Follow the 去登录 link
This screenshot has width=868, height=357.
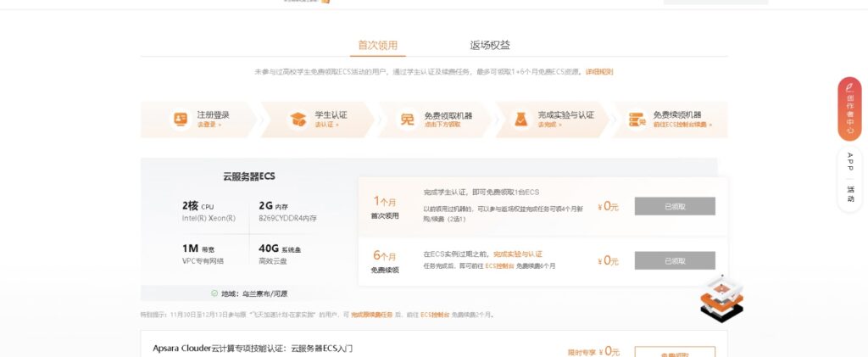click(x=209, y=126)
